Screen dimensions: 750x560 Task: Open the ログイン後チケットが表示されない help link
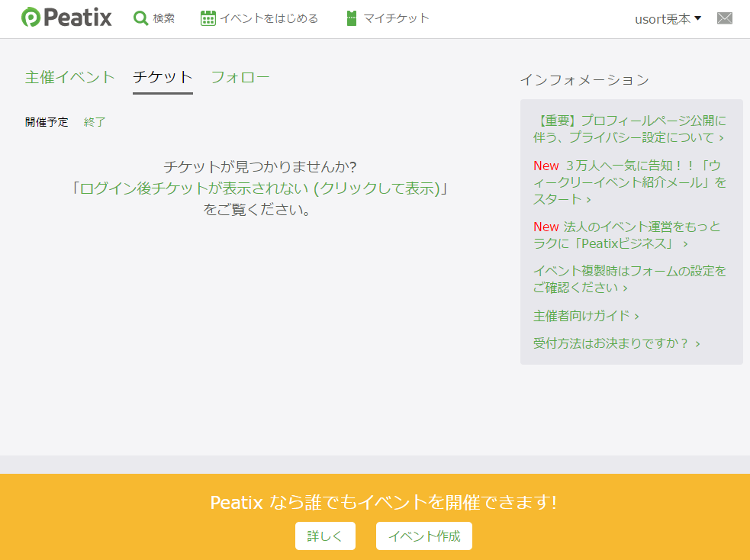click(x=259, y=188)
